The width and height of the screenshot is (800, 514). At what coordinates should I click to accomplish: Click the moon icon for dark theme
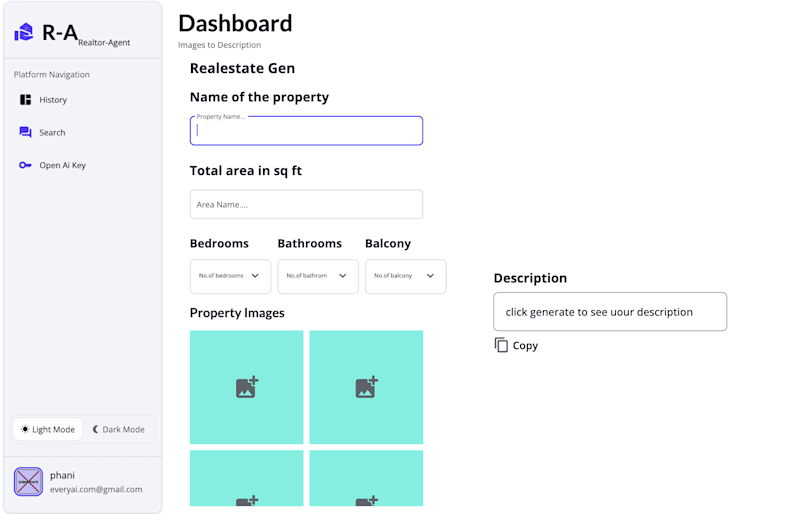pos(95,429)
